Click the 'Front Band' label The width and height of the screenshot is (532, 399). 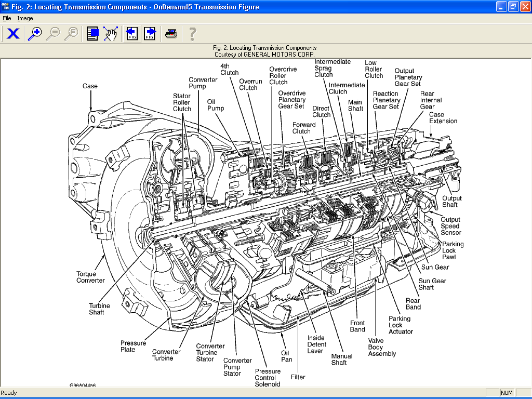pos(357,326)
